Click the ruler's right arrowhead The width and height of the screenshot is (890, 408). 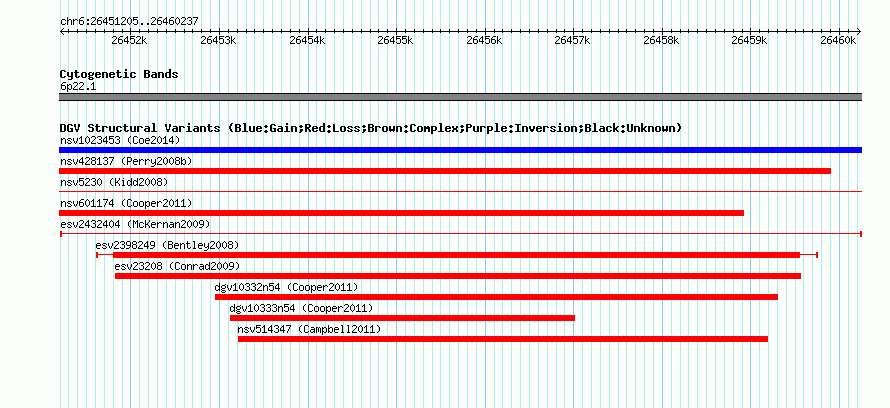point(859,31)
